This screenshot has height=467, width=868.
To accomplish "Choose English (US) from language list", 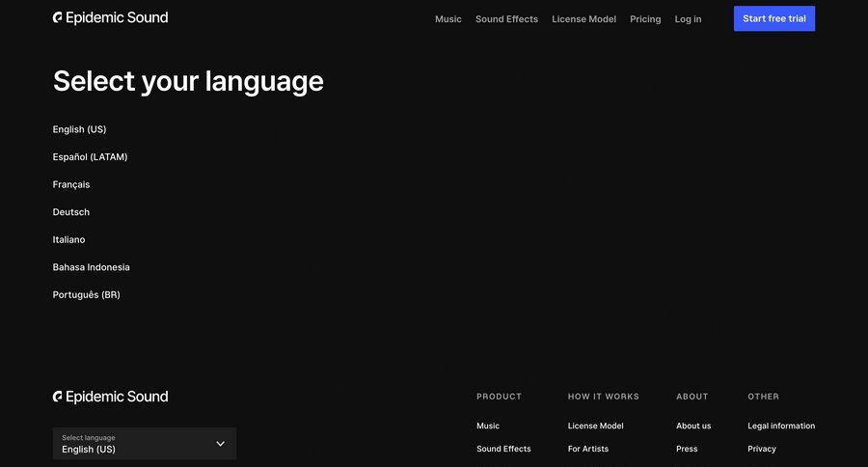I will 79,129.
